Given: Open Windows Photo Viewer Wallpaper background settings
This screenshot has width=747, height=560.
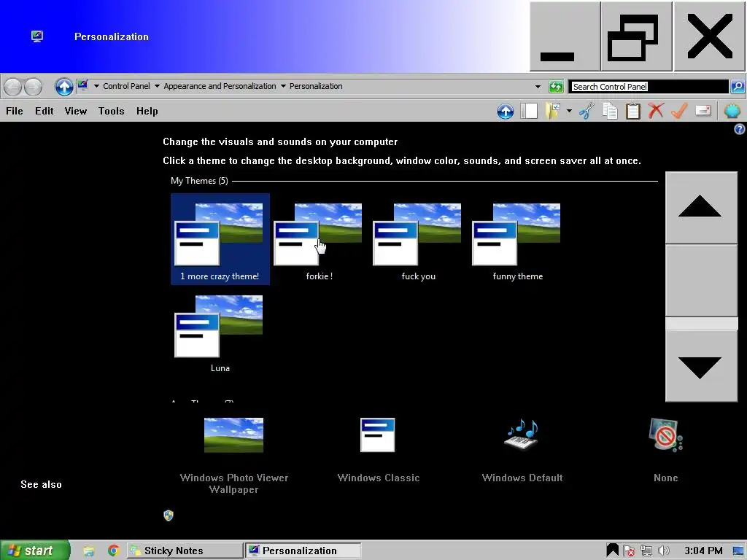Looking at the screenshot, I should coord(233,456).
